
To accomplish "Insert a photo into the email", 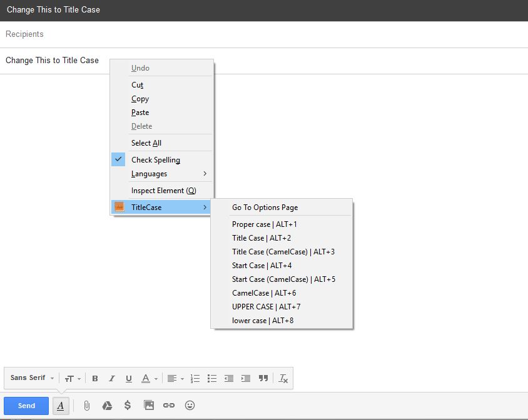I will tap(148, 405).
